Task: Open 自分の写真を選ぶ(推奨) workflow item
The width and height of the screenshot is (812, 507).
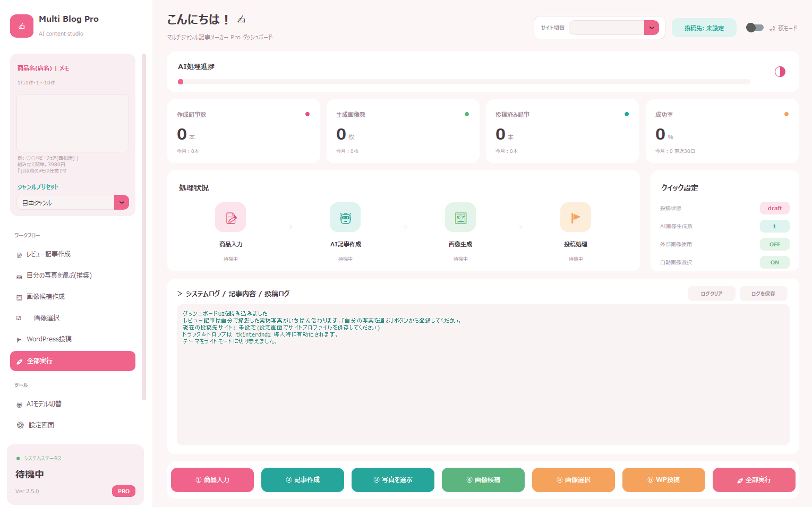Action: coord(73,276)
